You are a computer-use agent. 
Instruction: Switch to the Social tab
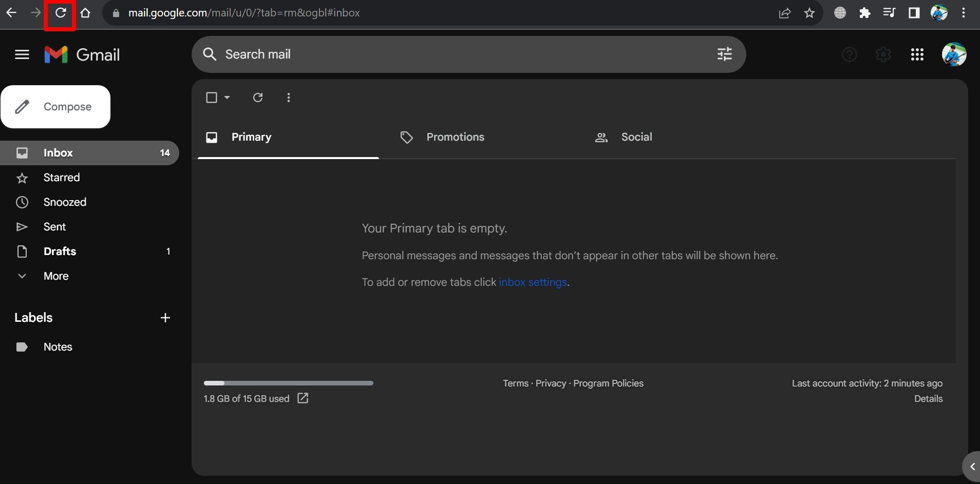636,137
